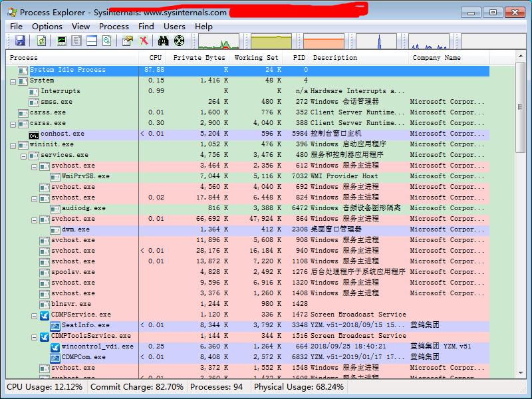Select the blnsvr.exe process
The image size is (532, 399).
tap(247, 304)
